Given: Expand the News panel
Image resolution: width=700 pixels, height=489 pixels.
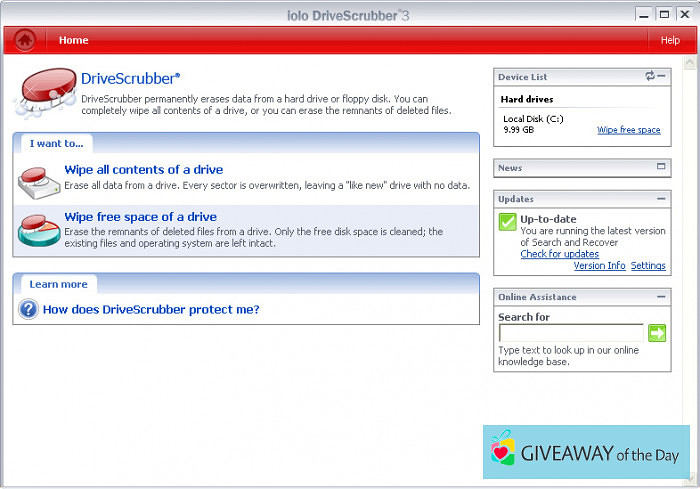Looking at the screenshot, I should pos(661,167).
